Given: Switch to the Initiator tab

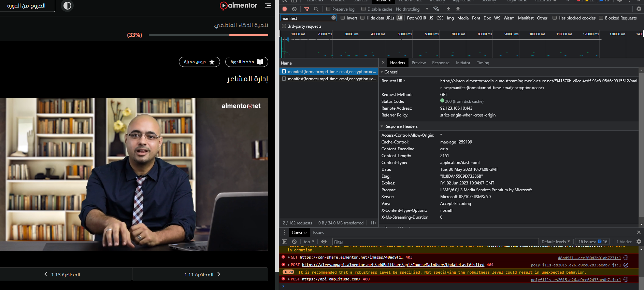Looking at the screenshot, I should pyautogui.click(x=463, y=63).
